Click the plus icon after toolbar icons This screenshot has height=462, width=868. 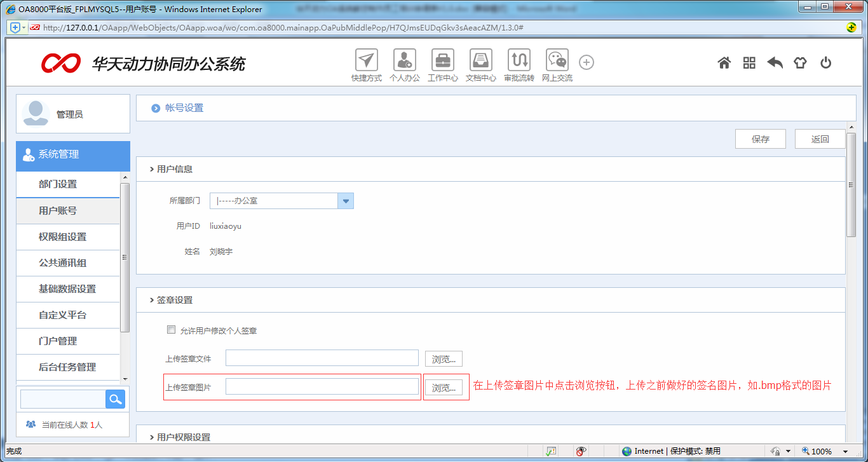(x=586, y=62)
